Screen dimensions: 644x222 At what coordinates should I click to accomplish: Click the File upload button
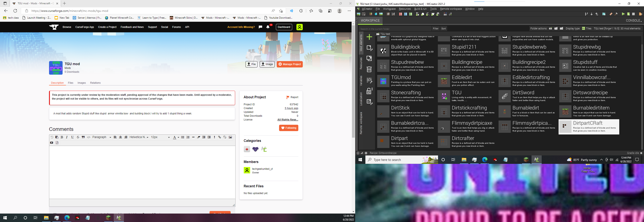point(251,64)
